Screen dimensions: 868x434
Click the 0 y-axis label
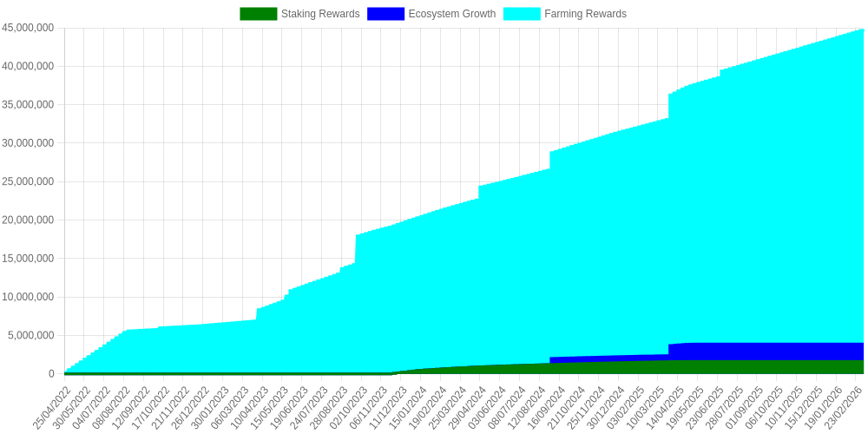51,374
